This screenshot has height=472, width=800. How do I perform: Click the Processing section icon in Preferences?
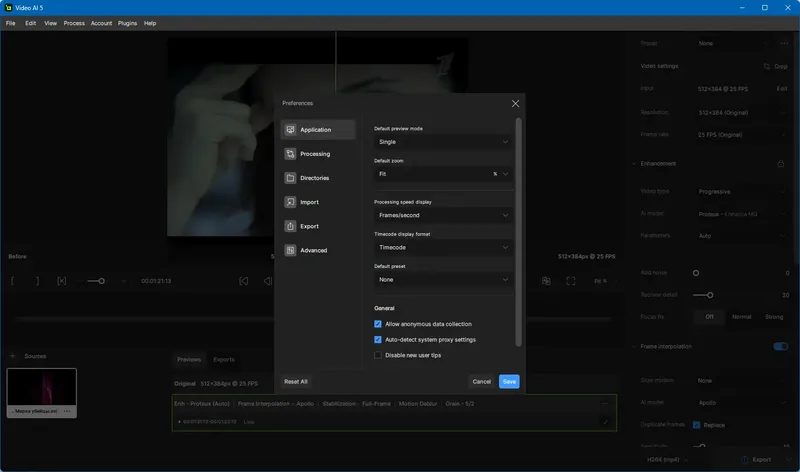(x=290, y=154)
